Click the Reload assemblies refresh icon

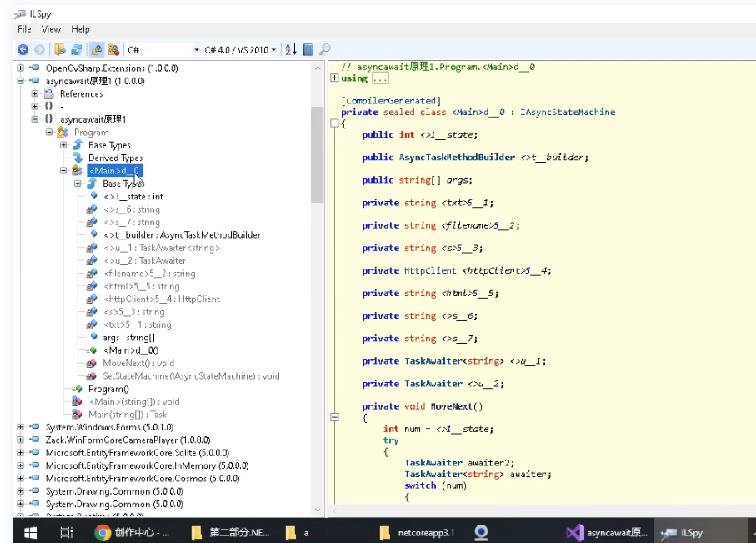pos(76,49)
